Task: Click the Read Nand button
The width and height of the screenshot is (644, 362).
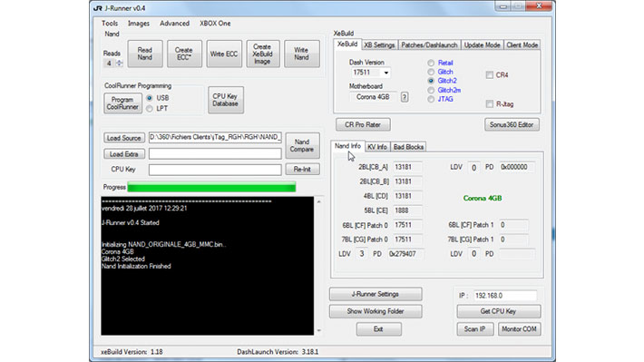Action: point(144,54)
